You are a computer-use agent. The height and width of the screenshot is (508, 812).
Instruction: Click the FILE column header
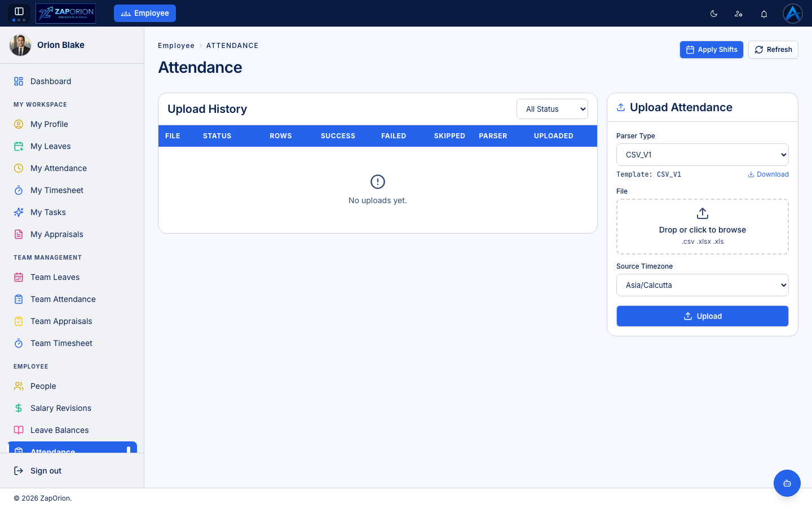pos(173,136)
